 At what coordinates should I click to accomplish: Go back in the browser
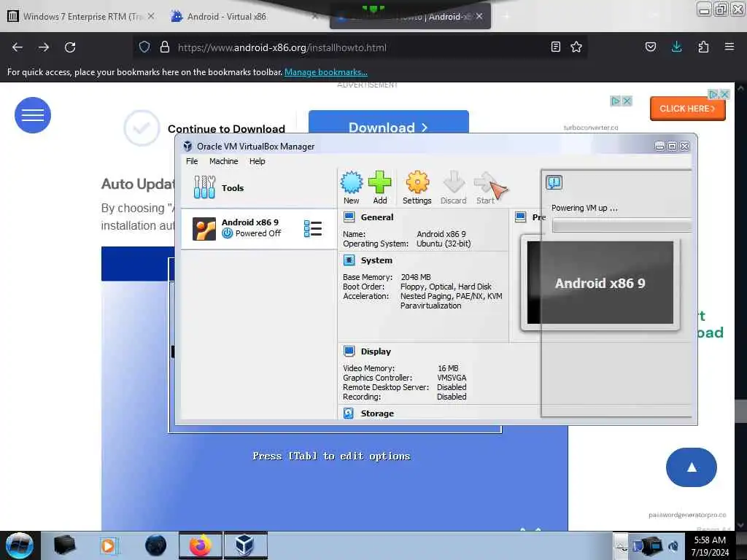pos(18,47)
